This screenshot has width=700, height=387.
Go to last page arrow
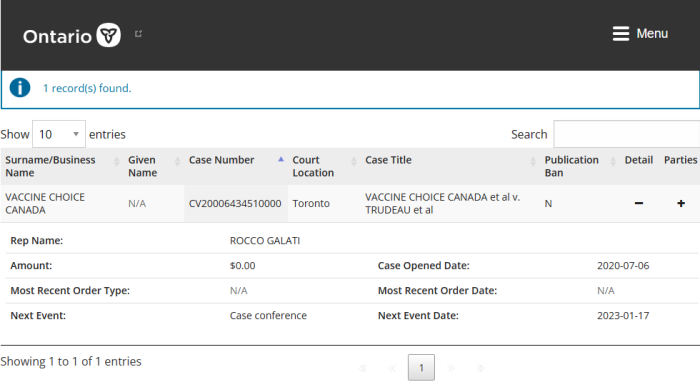tap(480, 368)
